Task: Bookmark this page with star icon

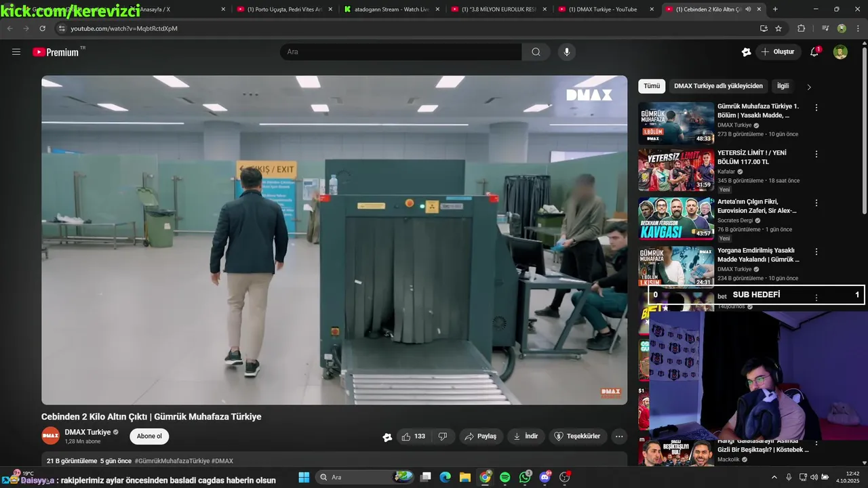Action: 778,28
